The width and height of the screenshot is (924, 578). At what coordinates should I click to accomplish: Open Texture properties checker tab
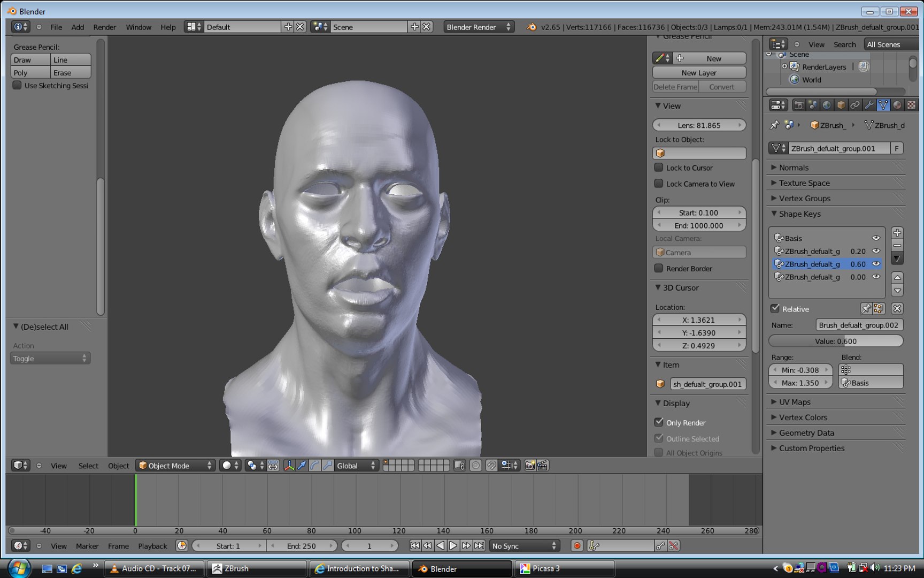click(x=911, y=105)
